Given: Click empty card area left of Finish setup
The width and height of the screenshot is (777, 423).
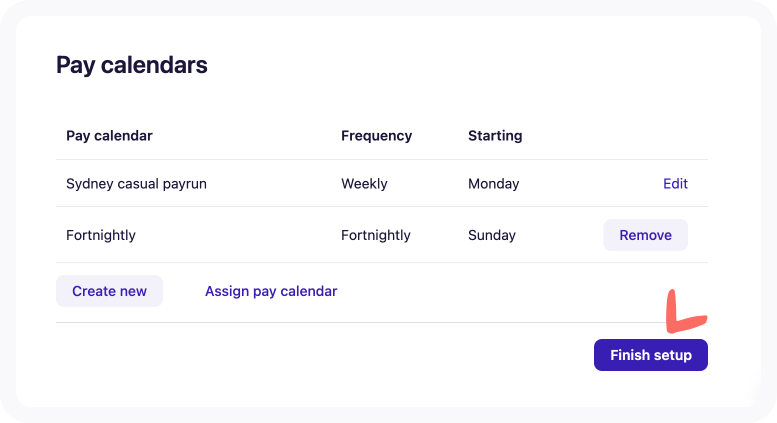Looking at the screenshot, I should click(300, 358).
